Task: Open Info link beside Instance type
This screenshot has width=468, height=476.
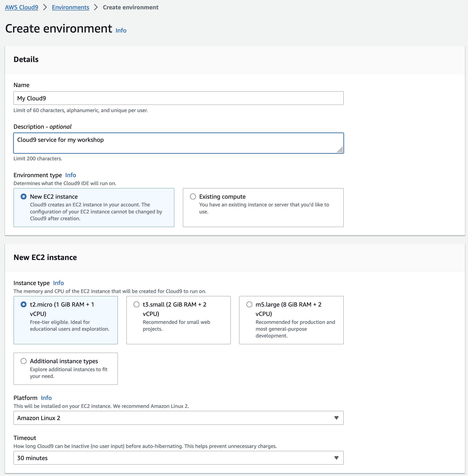Action: point(59,283)
